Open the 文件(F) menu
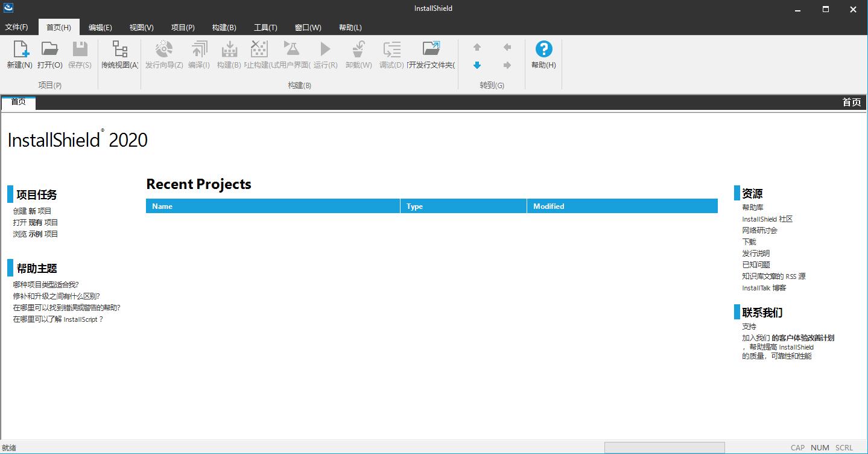The height and width of the screenshot is (454, 868). (16, 27)
